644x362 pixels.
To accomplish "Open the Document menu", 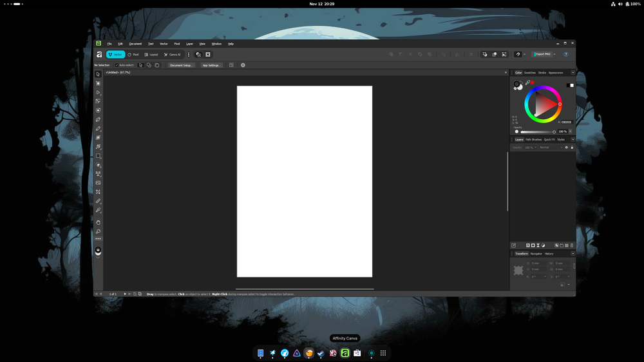I will coord(135,44).
